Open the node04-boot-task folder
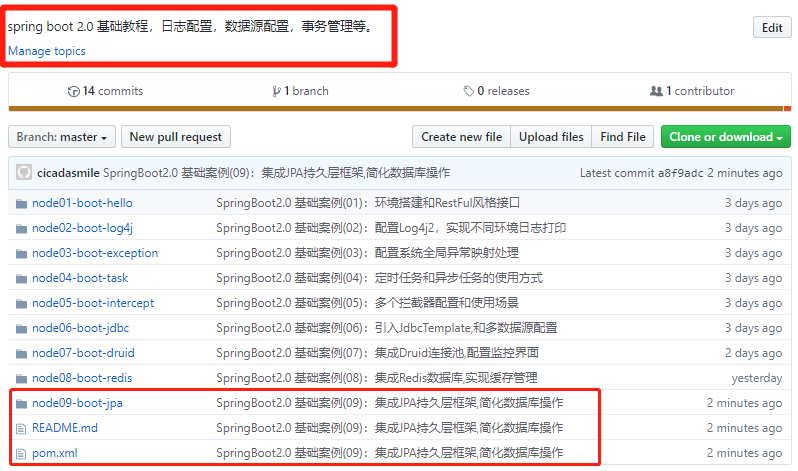The width and height of the screenshot is (798, 471). [x=80, y=278]
